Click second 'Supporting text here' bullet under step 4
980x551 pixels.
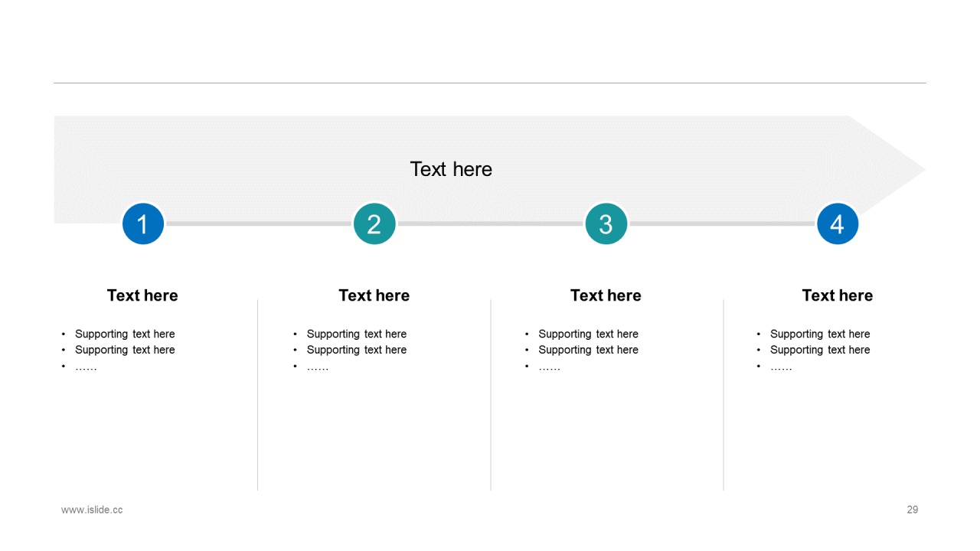(820, 350)
